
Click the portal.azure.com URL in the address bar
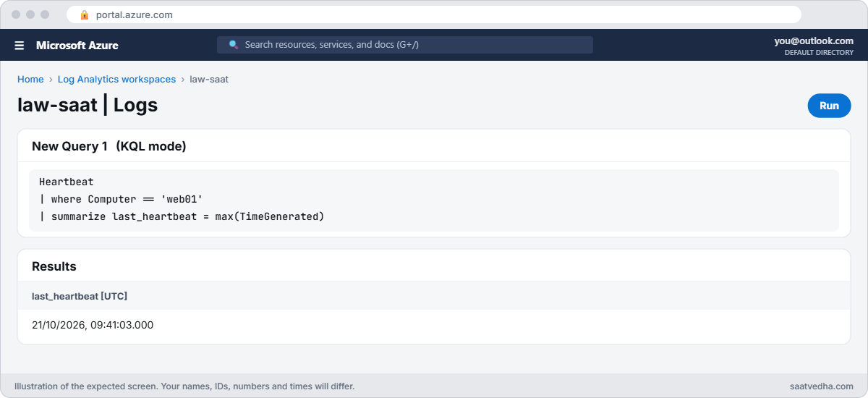(x=135, y=14)
